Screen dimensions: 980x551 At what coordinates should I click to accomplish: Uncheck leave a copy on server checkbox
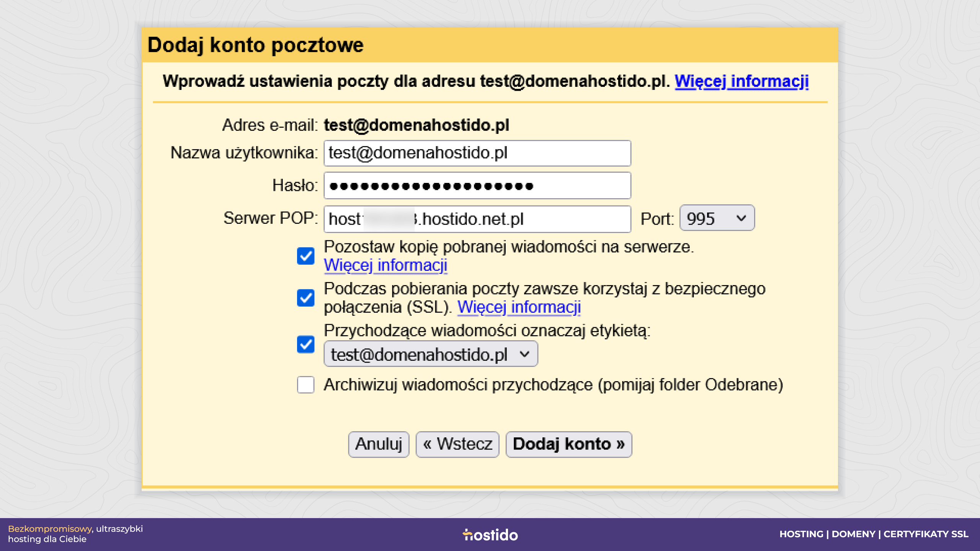click(305, 256)
